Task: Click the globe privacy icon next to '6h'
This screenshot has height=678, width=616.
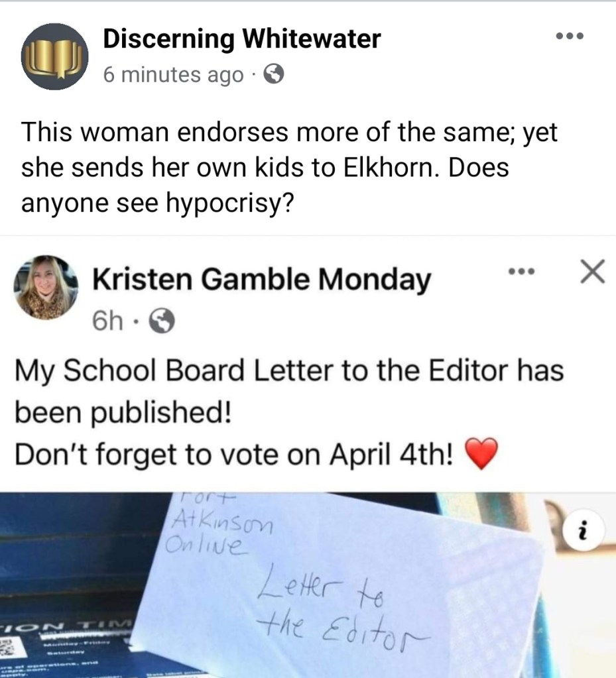Action: point(162,320)
